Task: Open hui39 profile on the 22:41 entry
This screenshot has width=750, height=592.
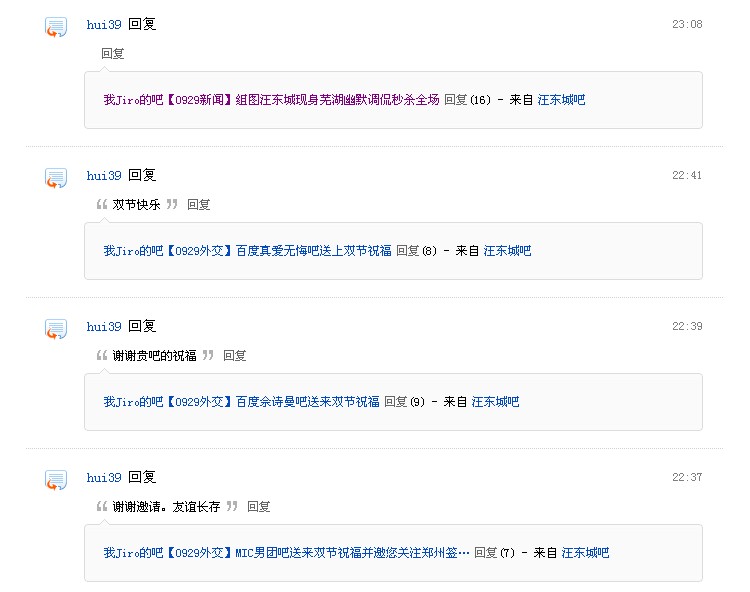Action: (x=104, y=175)
